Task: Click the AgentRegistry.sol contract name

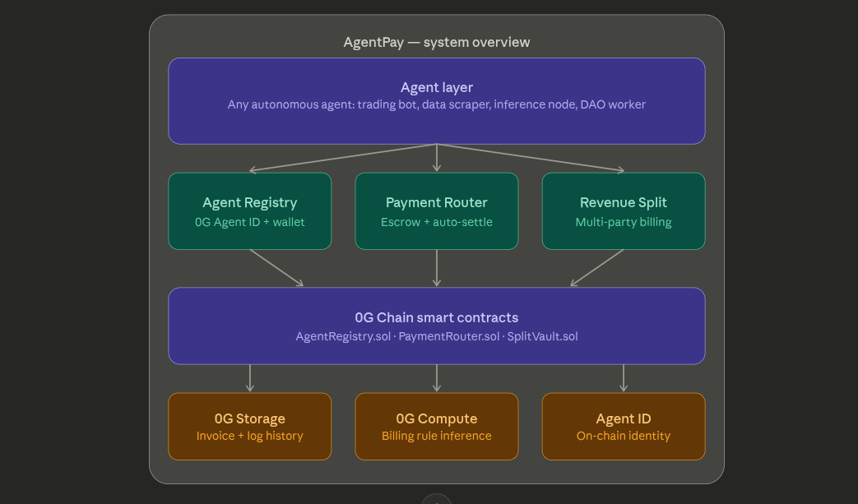Action: [x=343, y=336]
